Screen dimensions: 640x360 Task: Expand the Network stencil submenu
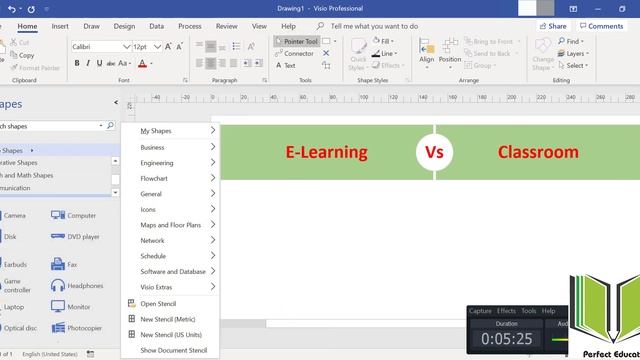(x=171, y=240)
